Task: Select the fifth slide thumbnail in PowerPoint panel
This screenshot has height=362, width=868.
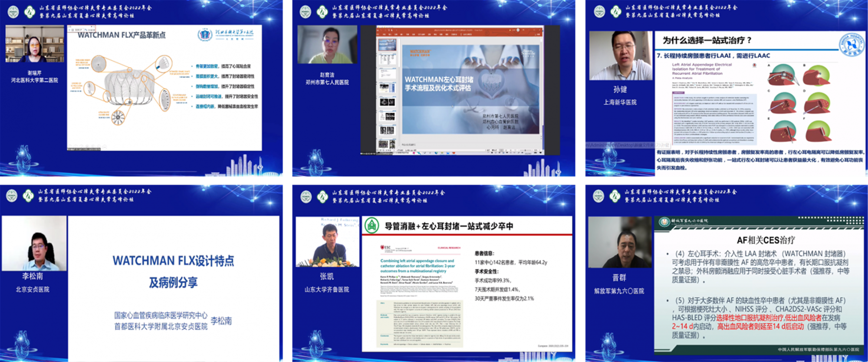Action: [x=387, y=102]
